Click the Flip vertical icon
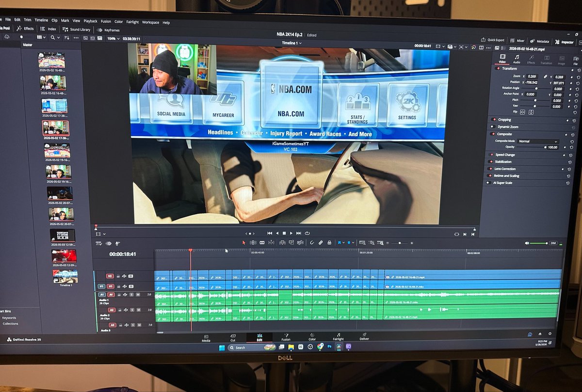The height and width of the screenshot is (392, 582). click(x=531, y=112)
